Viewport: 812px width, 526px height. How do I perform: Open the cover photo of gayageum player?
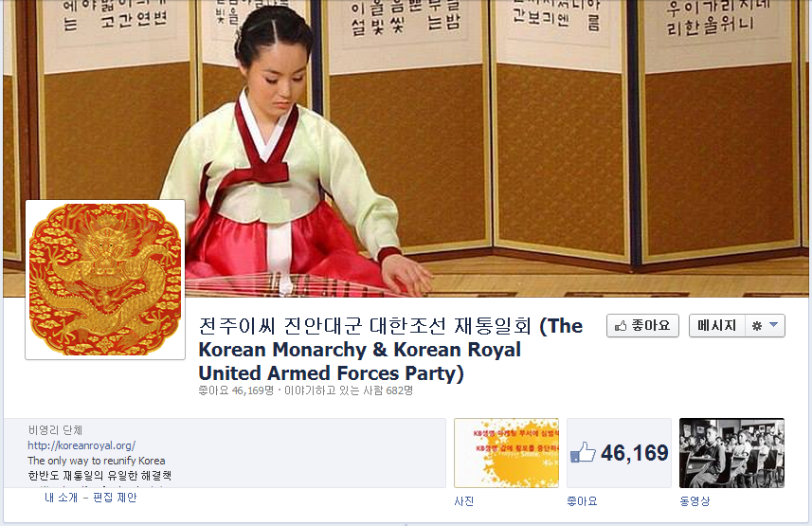coord(406,149)
